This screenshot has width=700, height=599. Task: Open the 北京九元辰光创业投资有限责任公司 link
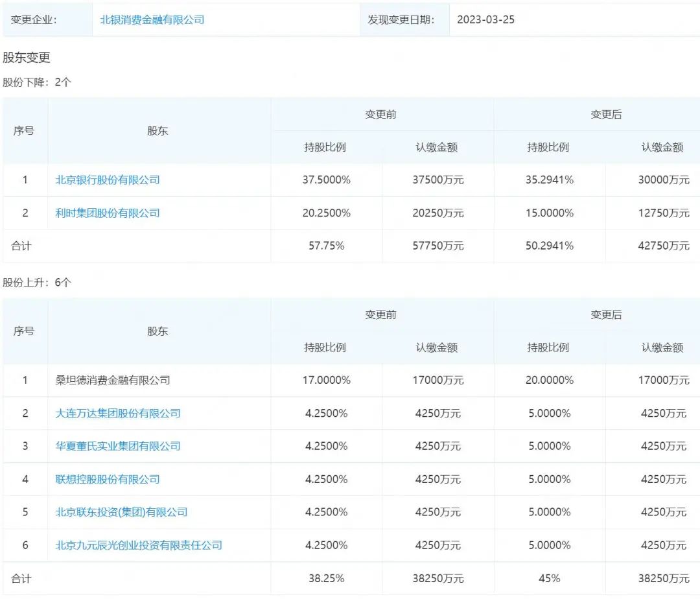coord(139,545)
